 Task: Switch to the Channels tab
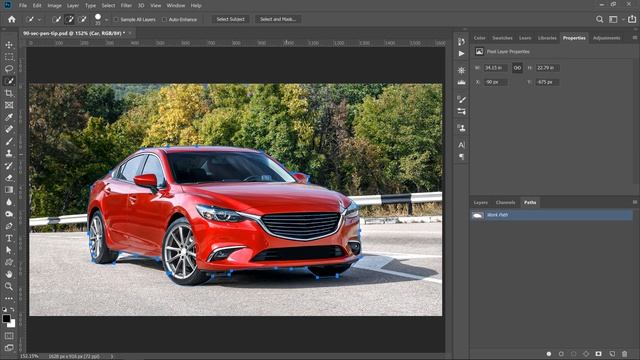pyautogui.click(x=505, y=202)
